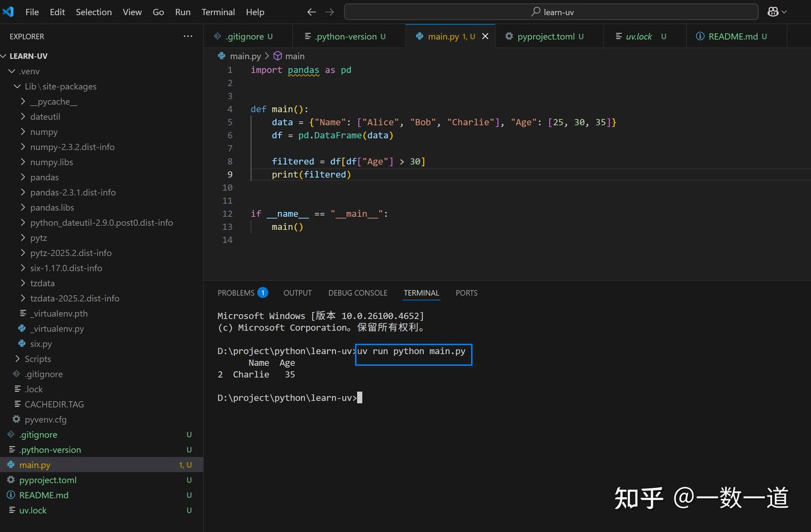
Task: Click the VS Code logo icon
Action: [x=8, y=11]
